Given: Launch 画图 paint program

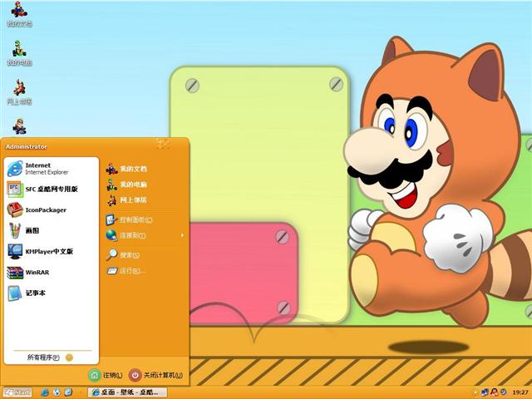Looking at the screenshot, I should [x=52, y=231].
